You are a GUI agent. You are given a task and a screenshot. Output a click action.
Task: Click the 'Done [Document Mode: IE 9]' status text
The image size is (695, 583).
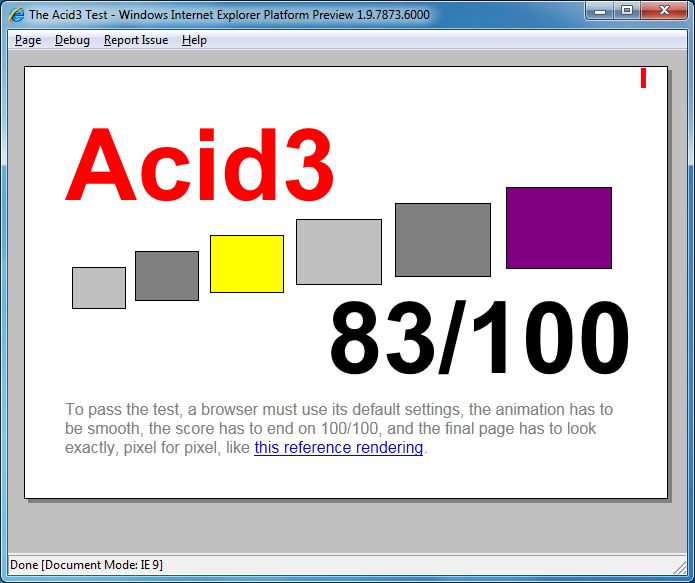click(86, 565)
